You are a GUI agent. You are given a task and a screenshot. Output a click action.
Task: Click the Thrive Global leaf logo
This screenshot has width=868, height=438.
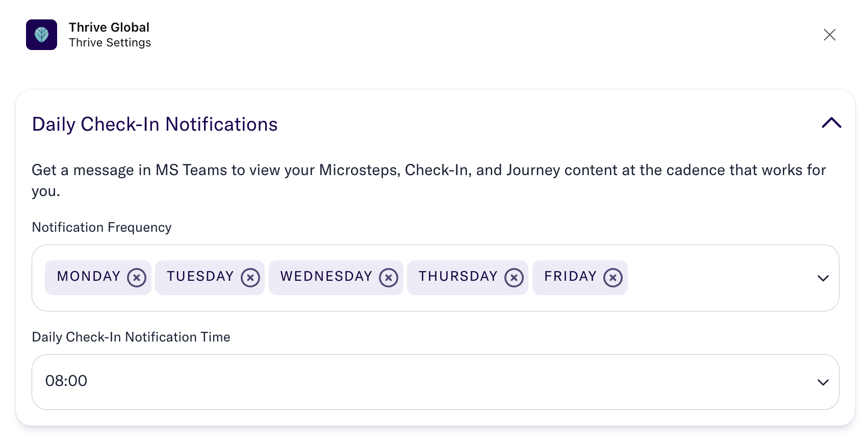(41, 35)
